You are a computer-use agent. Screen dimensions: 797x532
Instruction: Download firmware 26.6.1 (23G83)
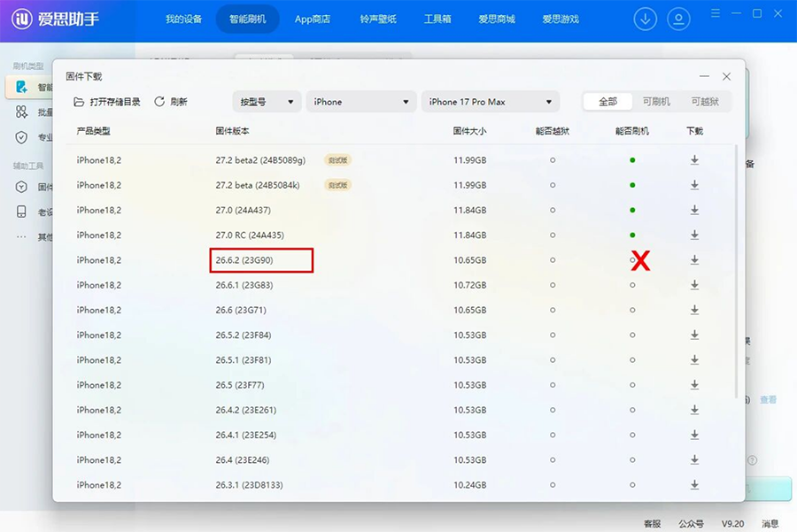[x=694, y=285]
